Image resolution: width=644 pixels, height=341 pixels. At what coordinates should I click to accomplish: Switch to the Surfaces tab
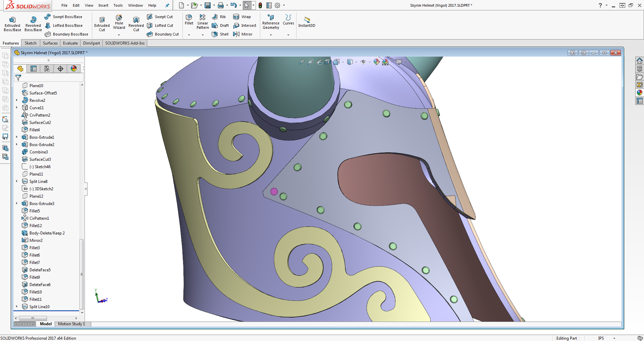[50, 43]
